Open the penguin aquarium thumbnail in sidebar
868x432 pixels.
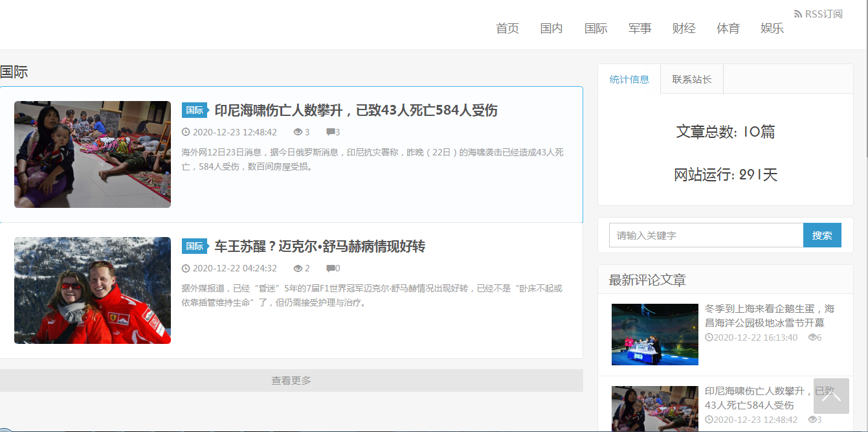(654, 334)
